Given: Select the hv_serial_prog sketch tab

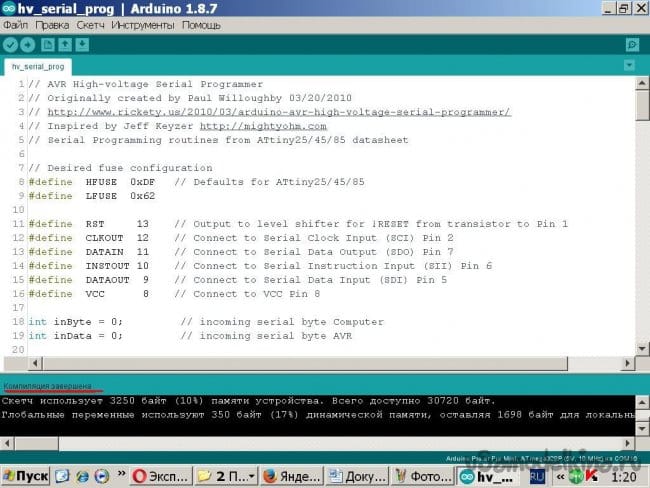Looking at the screenshot, I should 39,67.
